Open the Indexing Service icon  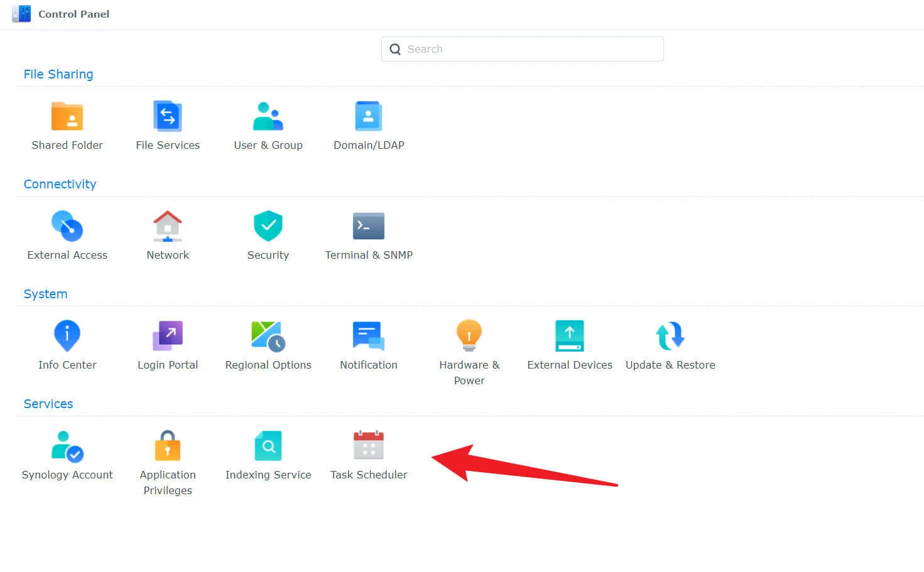(x=268, y=446)
